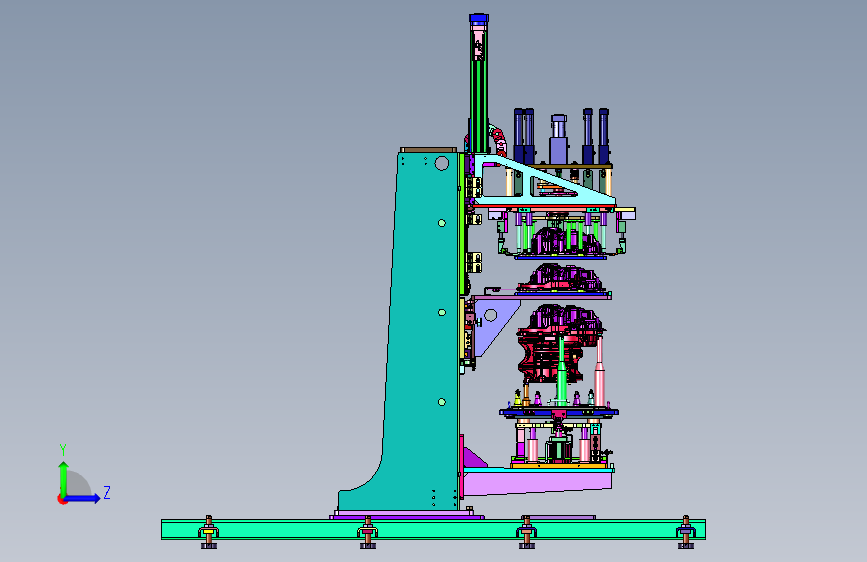867x562 pixels.
Task: Select the tall teal support column
Action: click(x=426, y=332)
